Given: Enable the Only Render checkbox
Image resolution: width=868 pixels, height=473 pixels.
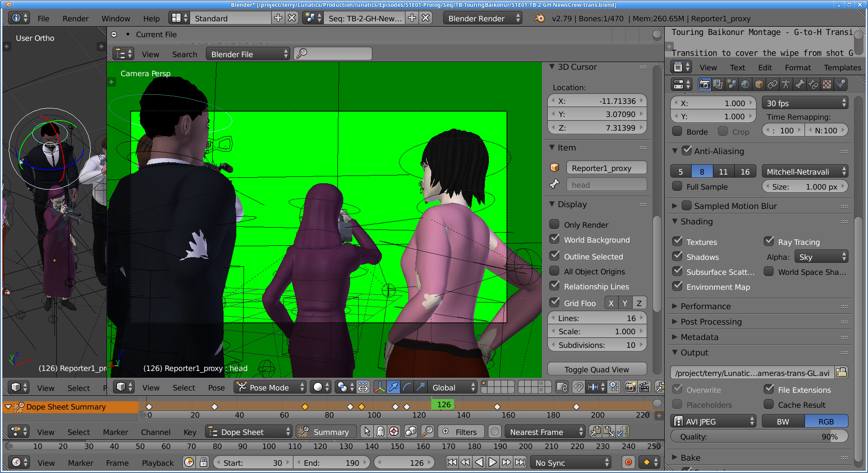Looking at the screenshot, I should [x=554, y=224].
